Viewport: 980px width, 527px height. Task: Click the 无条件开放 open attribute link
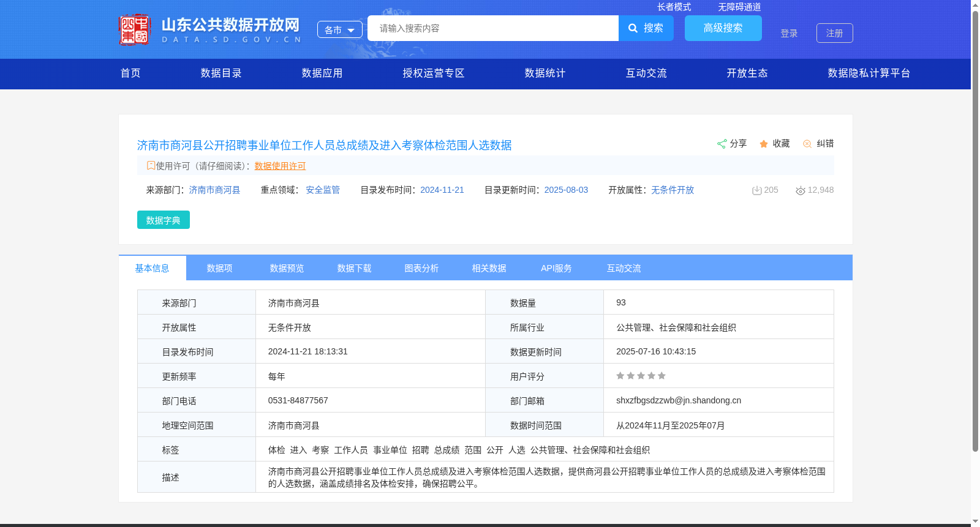tap(673, 190)
